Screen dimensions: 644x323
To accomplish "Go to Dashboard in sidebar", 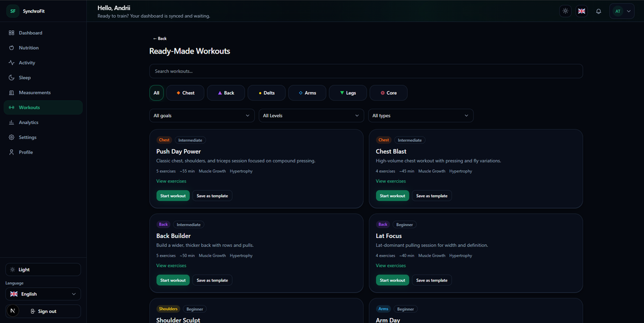I will 43,33.
